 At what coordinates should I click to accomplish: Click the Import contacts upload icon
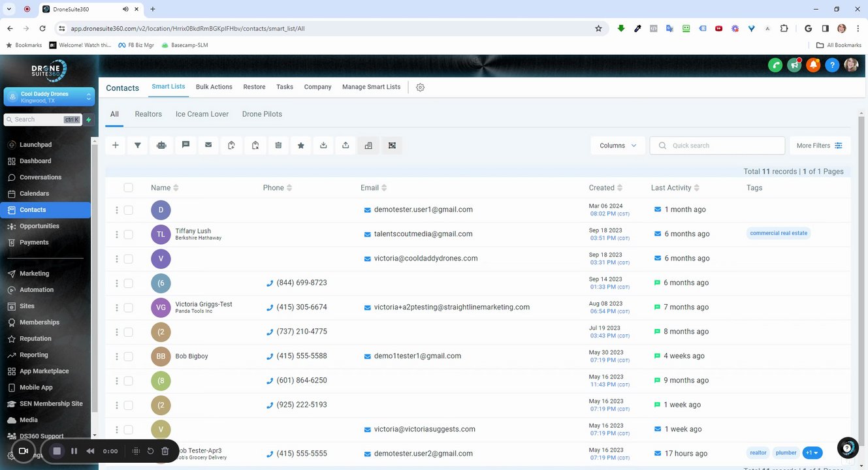(346, 146)
